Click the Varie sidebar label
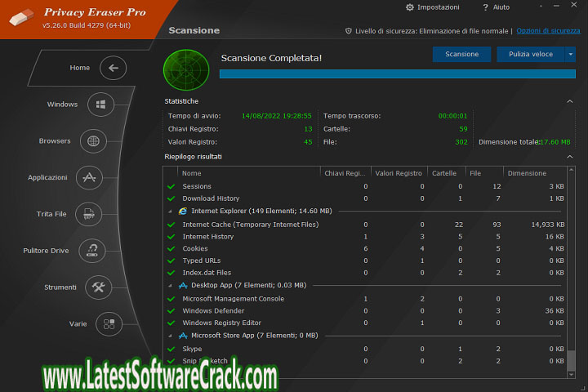This screenshot has width=588, height=392. [x=78, y=323]
